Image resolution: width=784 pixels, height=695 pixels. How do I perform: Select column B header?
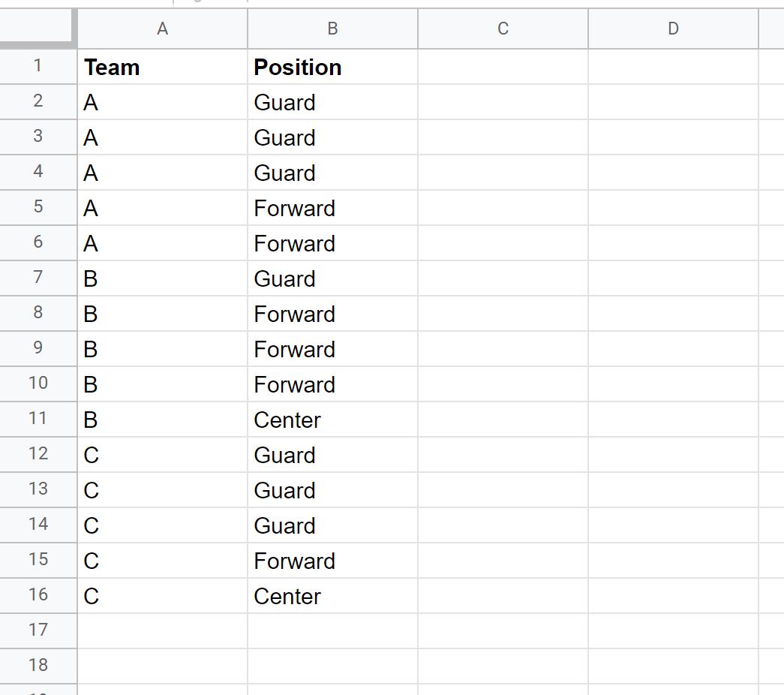(332, 29)
